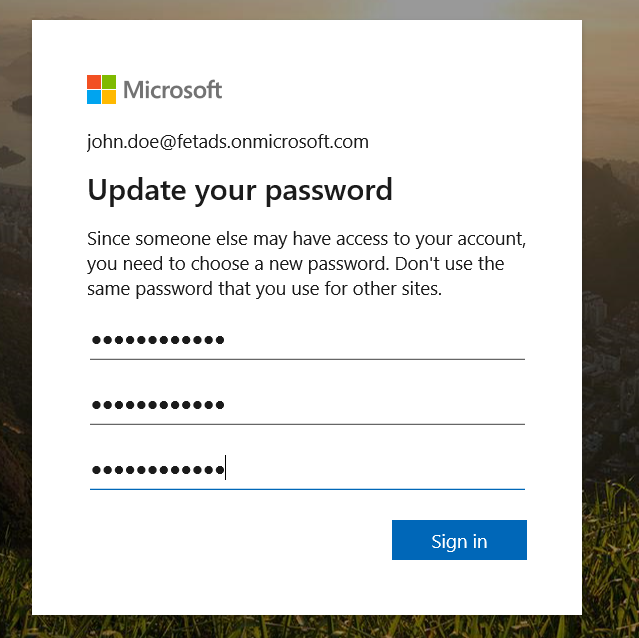Click the empty white area left of Sign in
639x638 pixels.
point(230,541)
